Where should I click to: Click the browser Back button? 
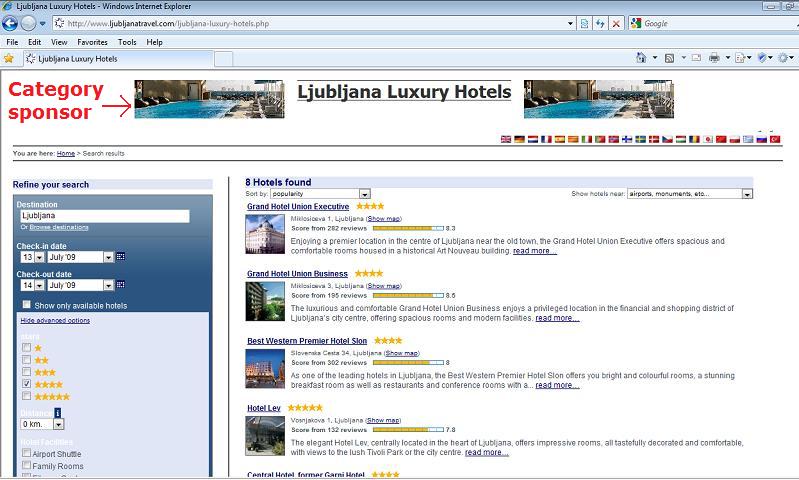click(11, 23)
